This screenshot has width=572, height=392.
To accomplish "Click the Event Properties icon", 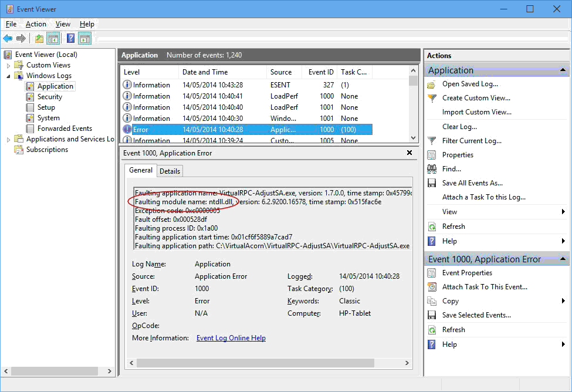I will [x=432, y=273].
